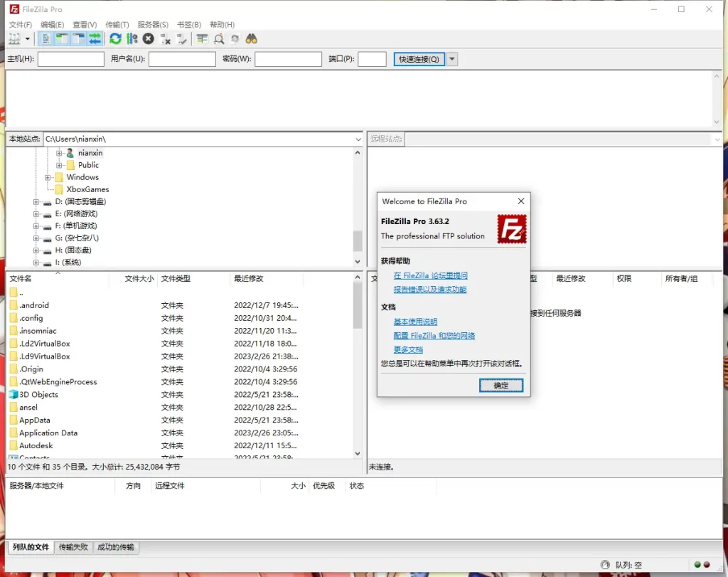Viewport: 728px width, 577px height.
Task: Switch to the 成功的传输 tab
Action: click(x=116, y=547)
